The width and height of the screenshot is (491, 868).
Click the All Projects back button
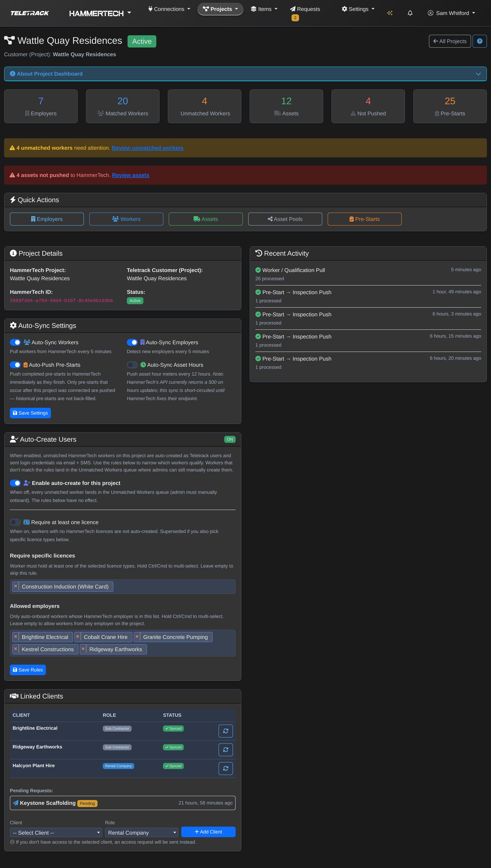tap(450, 41)
